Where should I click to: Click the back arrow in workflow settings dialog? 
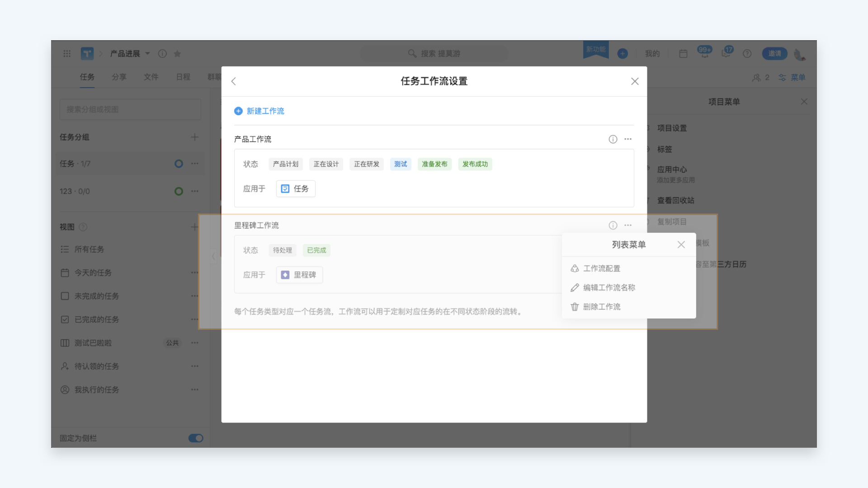pyautogui.click(x=233, y=81)
